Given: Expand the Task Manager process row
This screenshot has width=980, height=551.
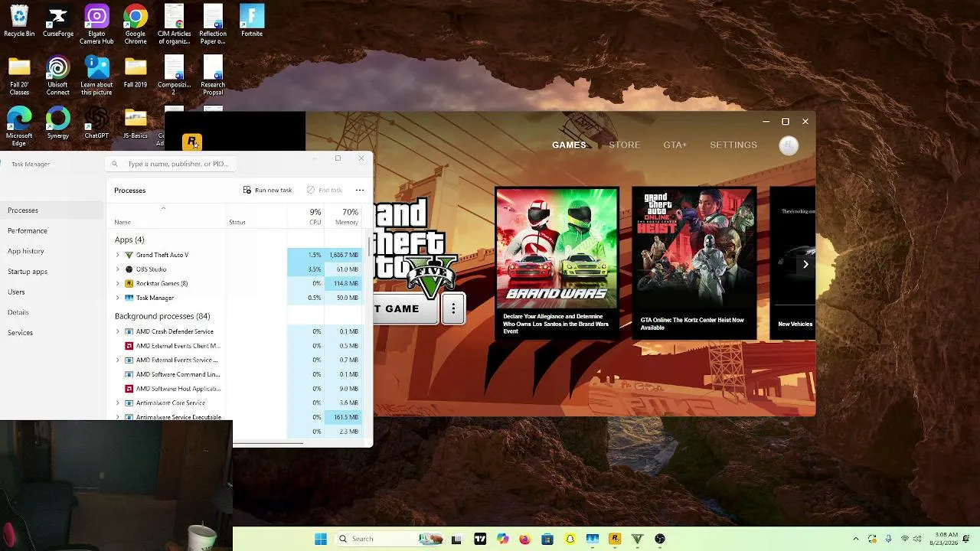Looking at the screenshot, I should pos(118,298).
